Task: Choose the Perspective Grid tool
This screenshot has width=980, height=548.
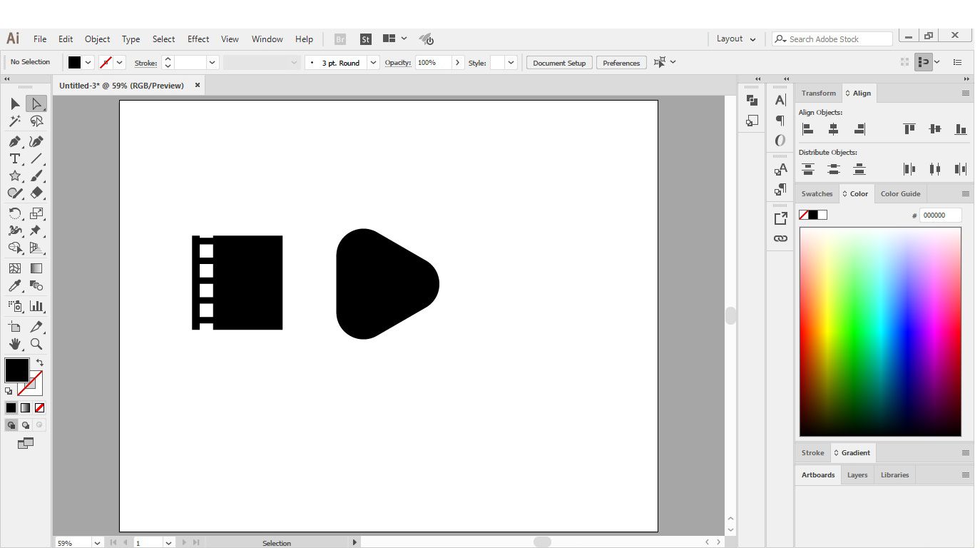Action: point(36,248)
